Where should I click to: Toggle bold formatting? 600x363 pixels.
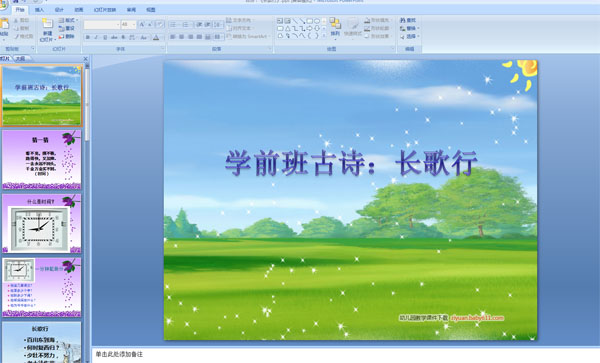click(88, 37)
